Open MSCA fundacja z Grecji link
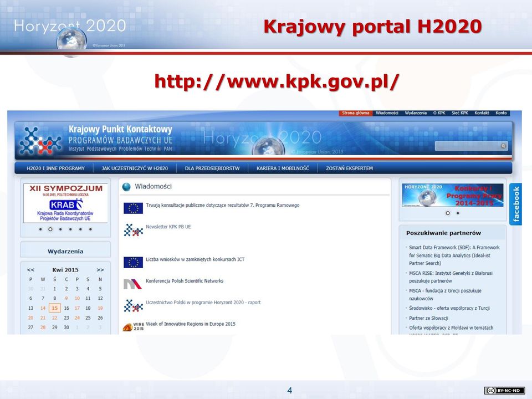The width and height of the screenshot is (532, 399). [445, 294]
